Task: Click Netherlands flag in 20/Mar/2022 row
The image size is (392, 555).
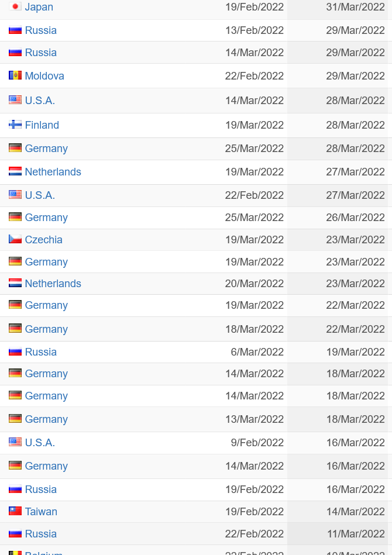Action: (15, 283)
